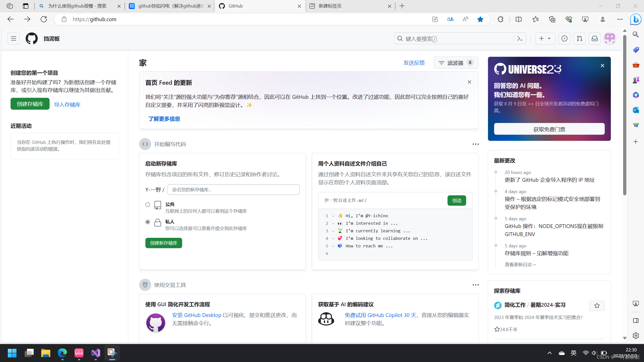The width and height of the screenshot is (644, 362).
Task: Open the command palette icon in the search bar
Action: (x=520, y=38)
